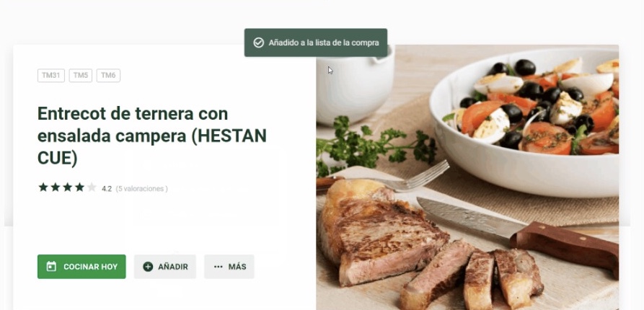
Task: Open the Añadir menu button
Action: pos(165,267)
